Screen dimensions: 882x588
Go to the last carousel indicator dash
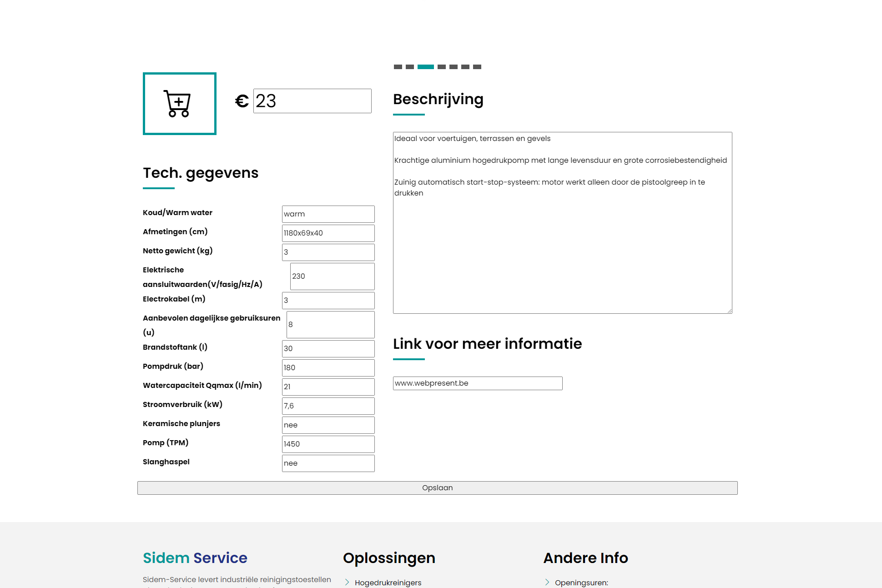(477, 67)
